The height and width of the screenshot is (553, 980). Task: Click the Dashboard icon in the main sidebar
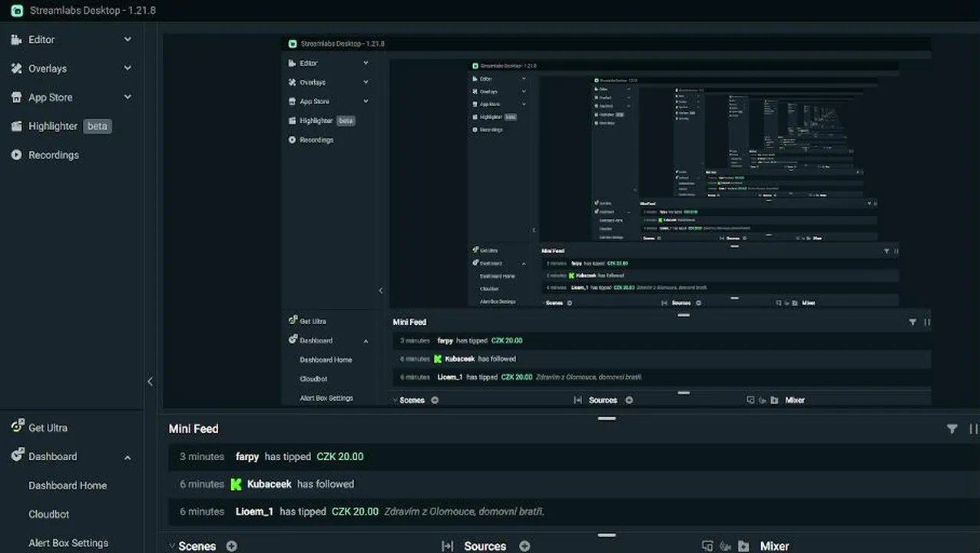pos(17,455)
